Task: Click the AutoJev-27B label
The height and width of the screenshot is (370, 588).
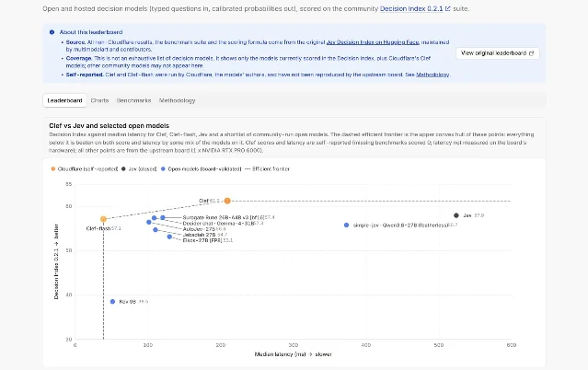Action: (204, 229)
